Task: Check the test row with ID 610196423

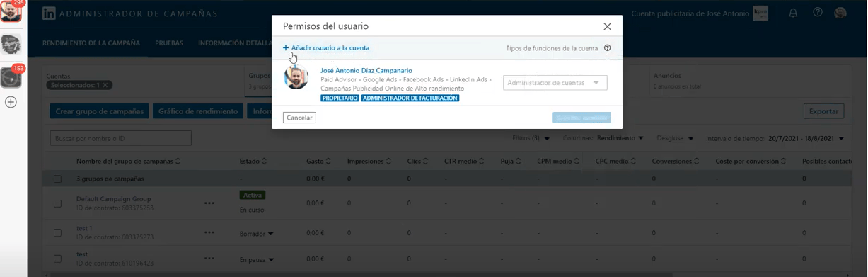Action: 57,259
